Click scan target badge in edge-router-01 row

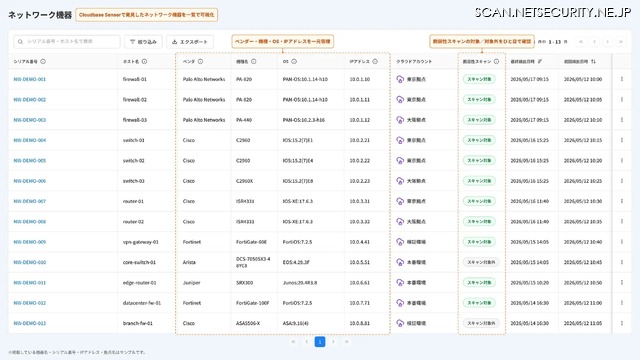[479, 282]
